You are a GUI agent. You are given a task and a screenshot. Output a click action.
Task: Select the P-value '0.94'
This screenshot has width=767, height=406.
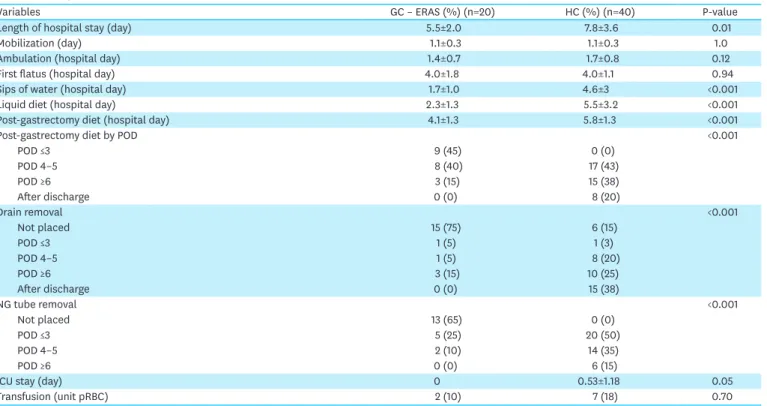(722, 74)
